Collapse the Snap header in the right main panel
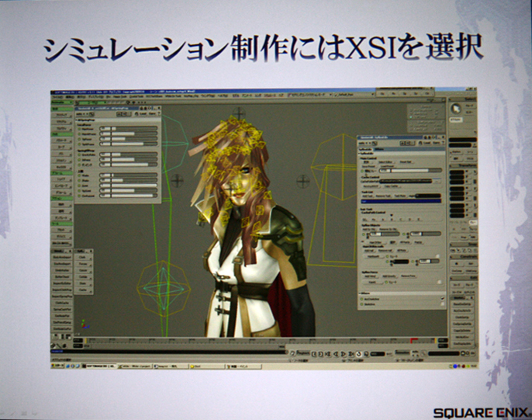Screen dimensions: 532x420 [x=463, y=244]
